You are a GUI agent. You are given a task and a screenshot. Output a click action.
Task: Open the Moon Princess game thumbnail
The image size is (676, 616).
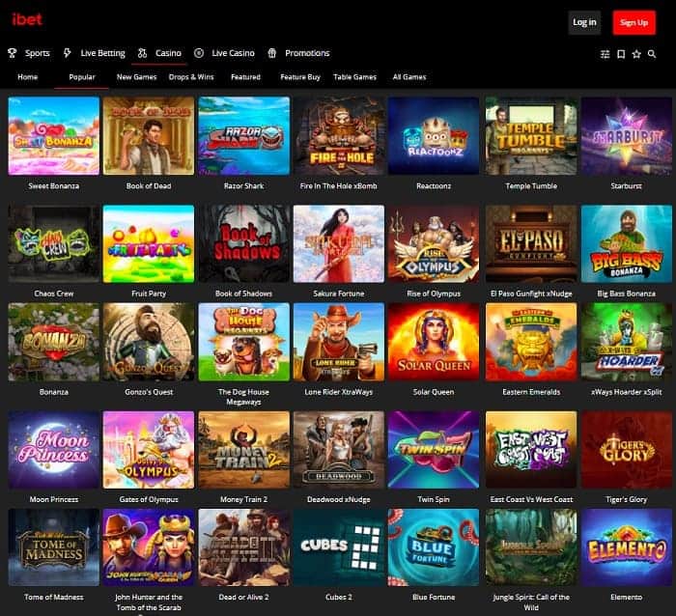click(54, 450)
